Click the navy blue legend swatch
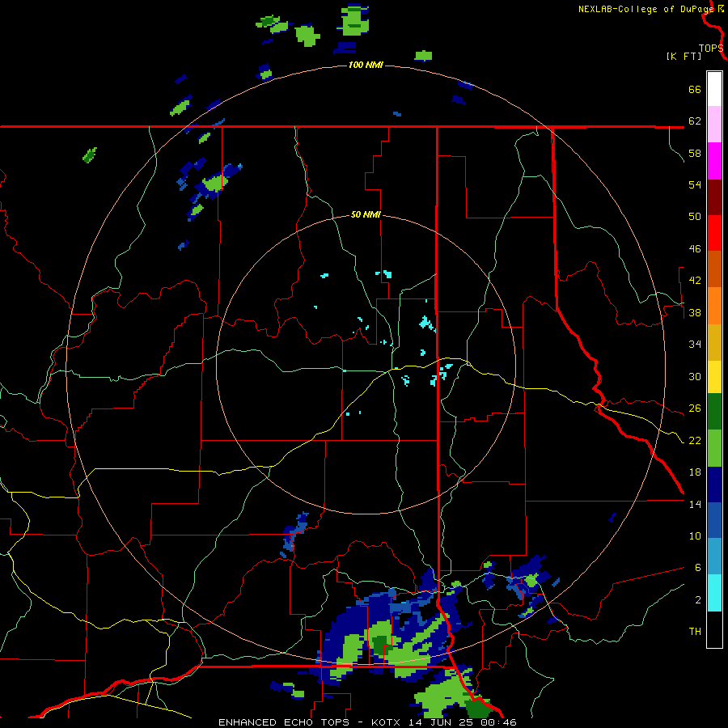This screenshot has width=728, height=728. coord(714,485)
